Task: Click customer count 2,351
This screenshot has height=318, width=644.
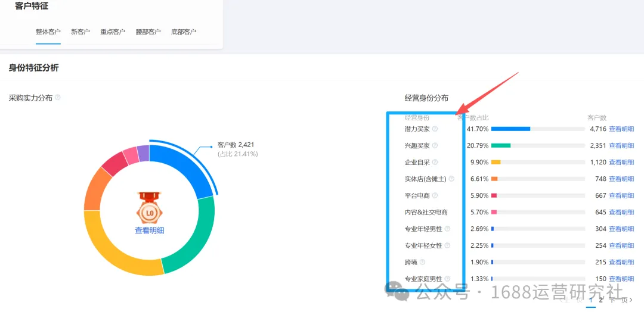Action: pyautogui.click(x=598, y=145)
